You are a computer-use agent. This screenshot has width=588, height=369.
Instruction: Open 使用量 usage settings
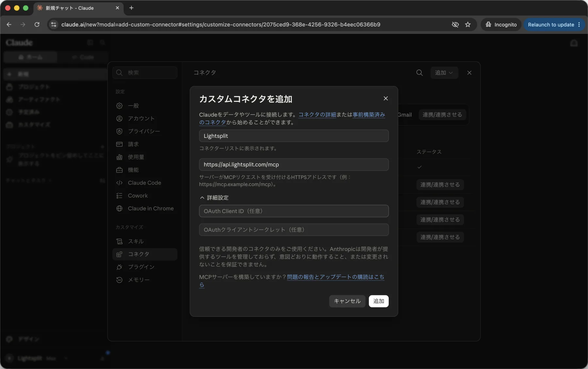[x=145, y=157]
